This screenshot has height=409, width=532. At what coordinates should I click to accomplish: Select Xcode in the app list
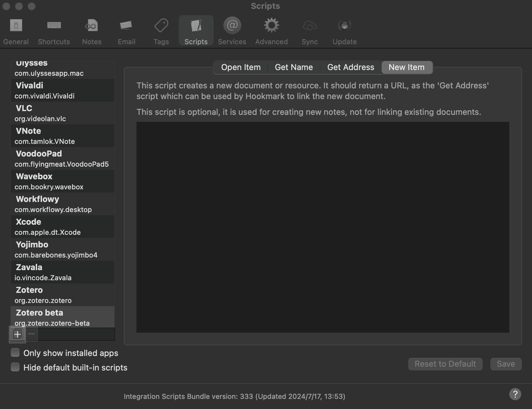63,227
